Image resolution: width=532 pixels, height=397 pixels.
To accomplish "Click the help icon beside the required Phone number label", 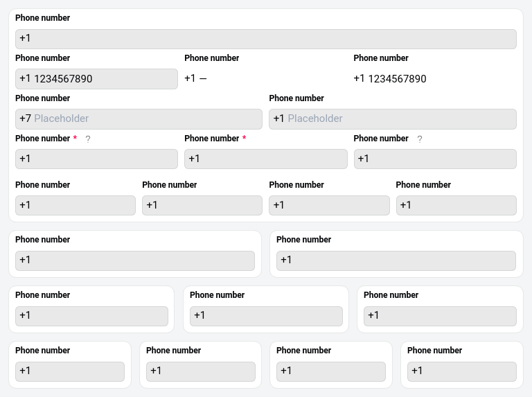I will tap(88, 139).
